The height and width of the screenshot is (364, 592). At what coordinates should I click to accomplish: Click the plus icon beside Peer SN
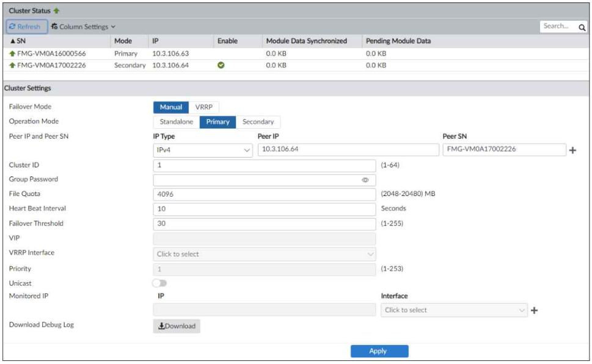(x=572, y=151)
